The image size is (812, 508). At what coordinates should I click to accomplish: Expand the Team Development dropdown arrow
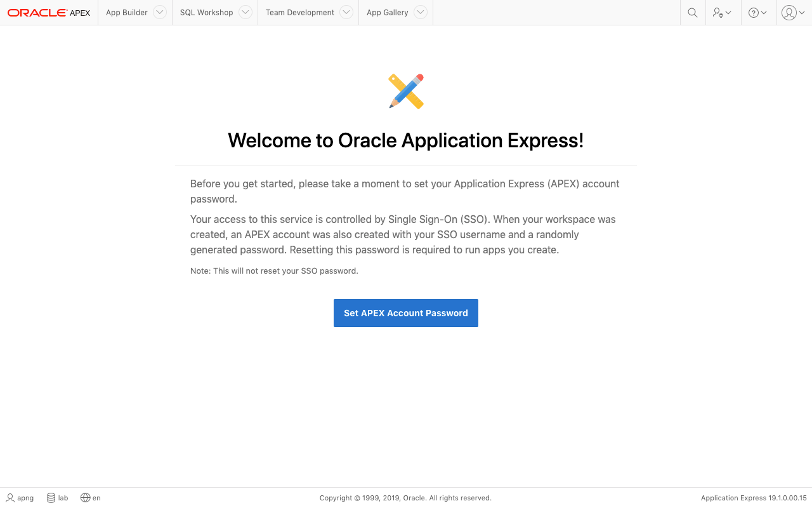(x=346, y=13)
